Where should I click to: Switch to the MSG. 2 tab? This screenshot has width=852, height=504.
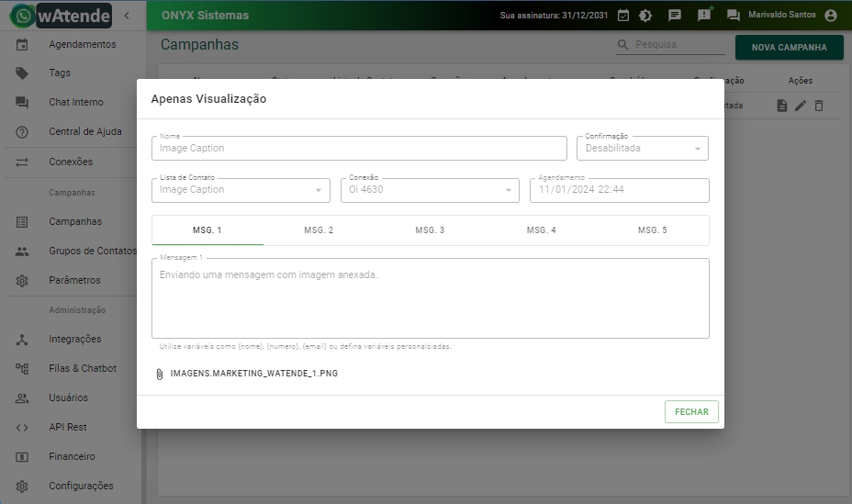(x=319, y=230)
